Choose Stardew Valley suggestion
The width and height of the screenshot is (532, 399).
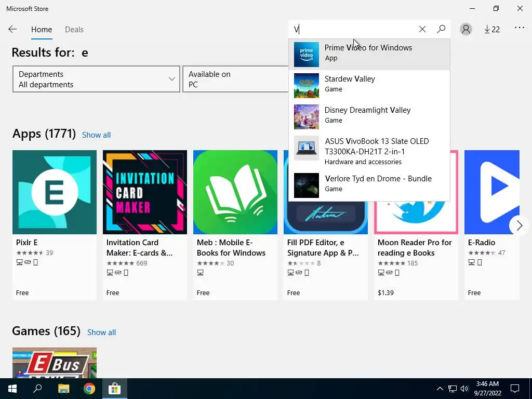(x=369, y=86)
